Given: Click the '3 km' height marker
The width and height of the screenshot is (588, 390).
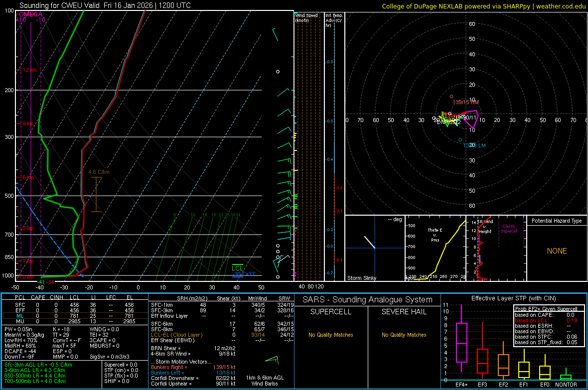Looking at the screenshot, I should [x=28, y=228].
